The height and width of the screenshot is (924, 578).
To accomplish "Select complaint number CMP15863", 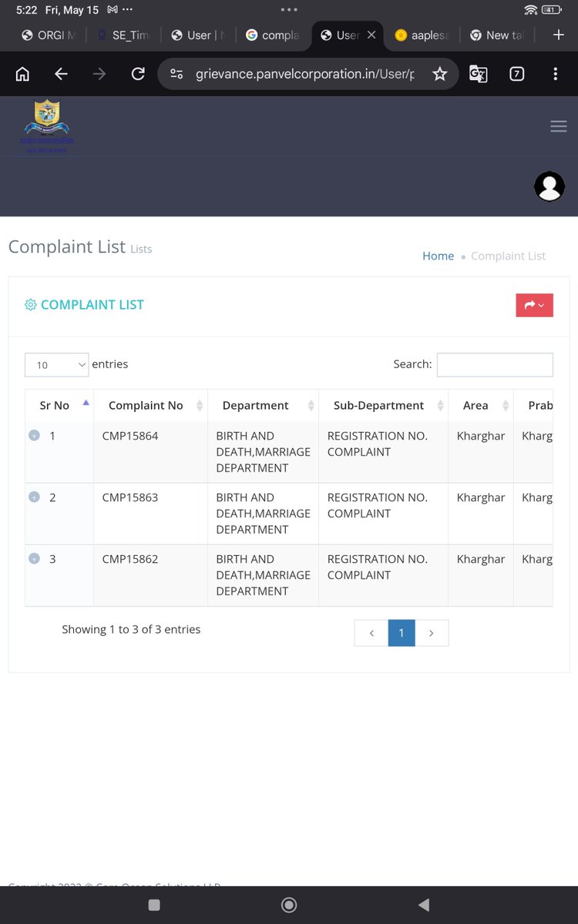I will [x=130, y=497].
